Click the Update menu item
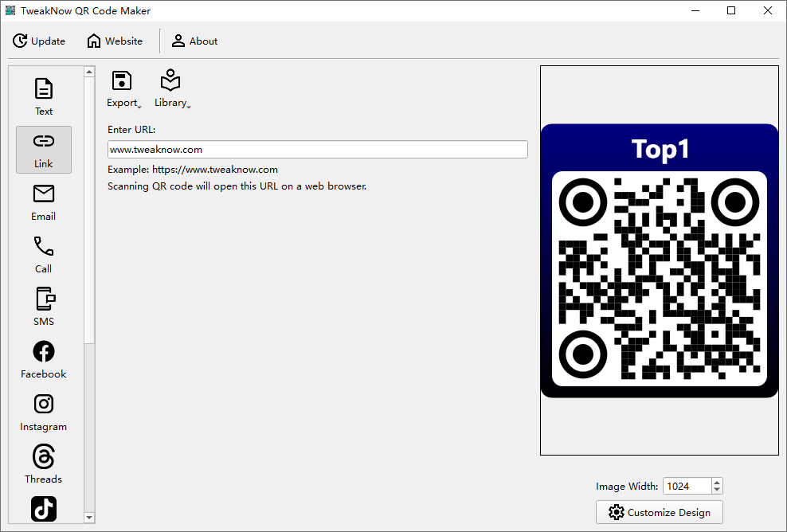 point(38,41)
